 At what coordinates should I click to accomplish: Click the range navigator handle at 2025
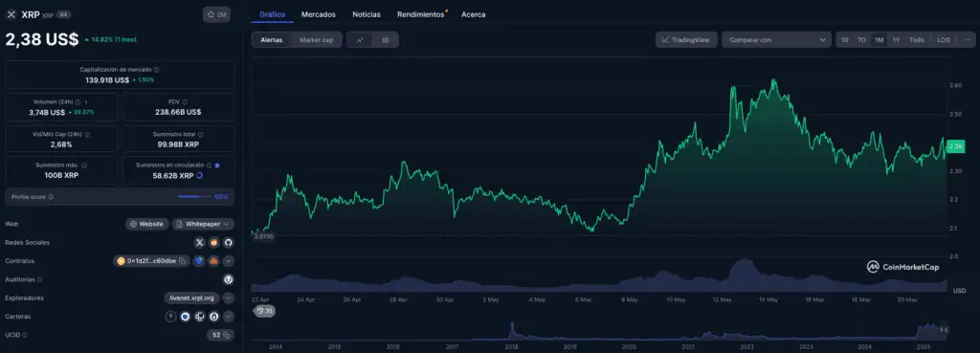pyautogui.click(x=945, y=330)
